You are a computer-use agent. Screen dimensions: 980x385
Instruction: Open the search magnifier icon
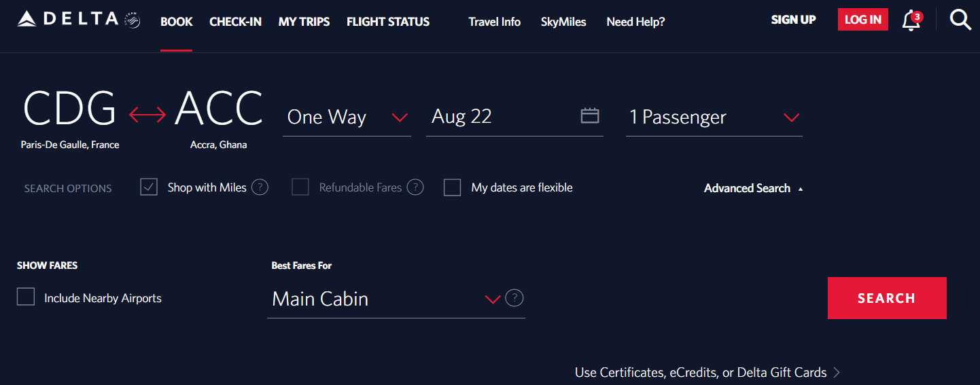click(x=960, y=20)
